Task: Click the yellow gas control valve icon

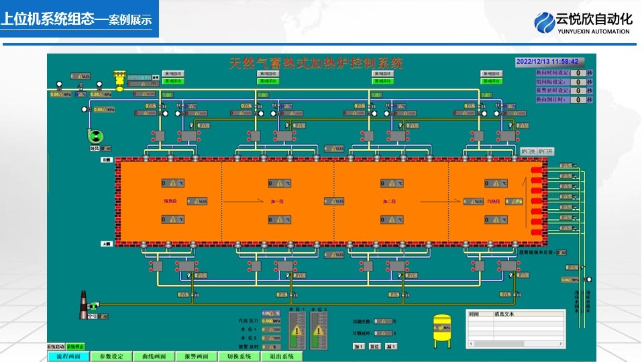Action: coord(120,79)
